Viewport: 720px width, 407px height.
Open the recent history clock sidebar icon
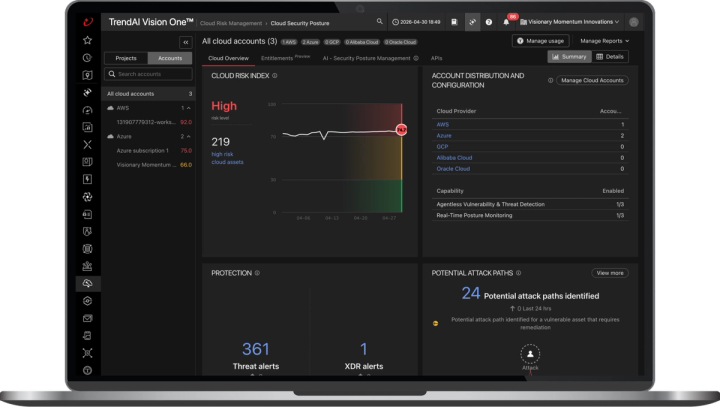[87, 57]
